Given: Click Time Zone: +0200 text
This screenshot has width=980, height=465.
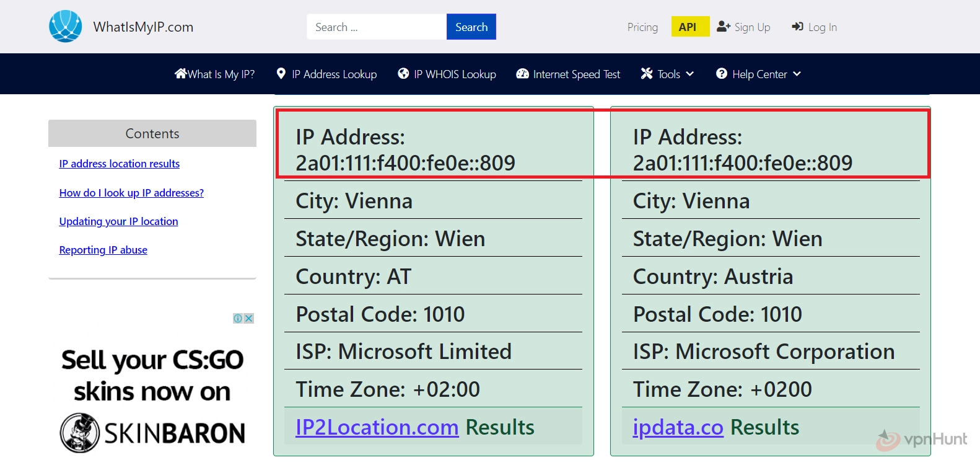Looking at the screenshot, I should click(x=722, y=389).
